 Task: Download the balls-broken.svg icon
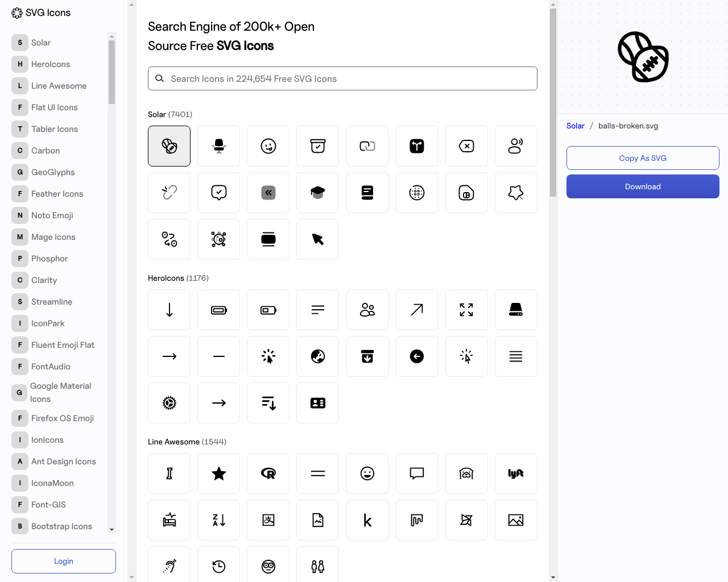coord(643,186)
